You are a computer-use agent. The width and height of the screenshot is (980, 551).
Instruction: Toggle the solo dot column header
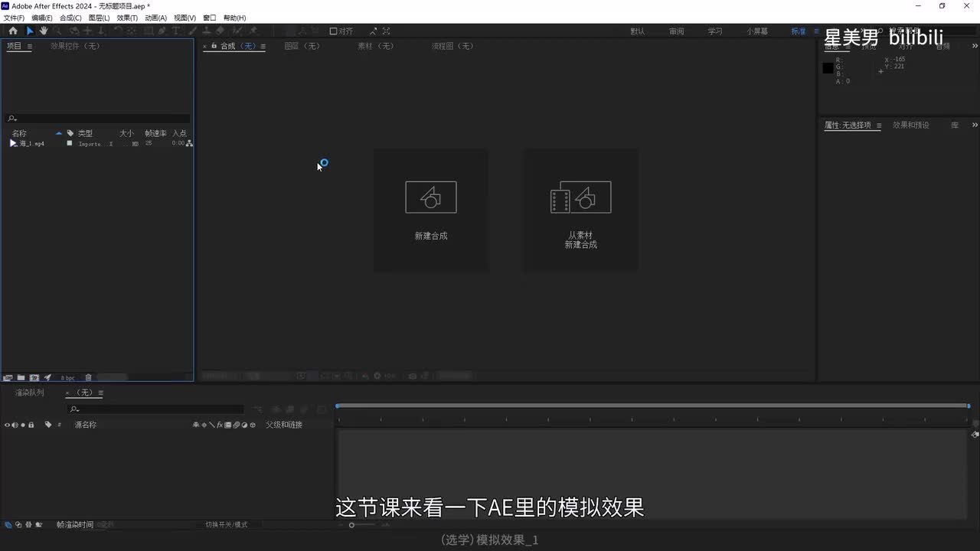tap(23, 425)
